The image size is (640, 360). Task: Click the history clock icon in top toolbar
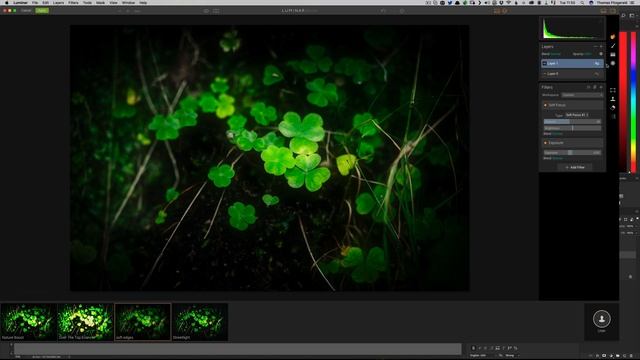[x=402, y=11]
